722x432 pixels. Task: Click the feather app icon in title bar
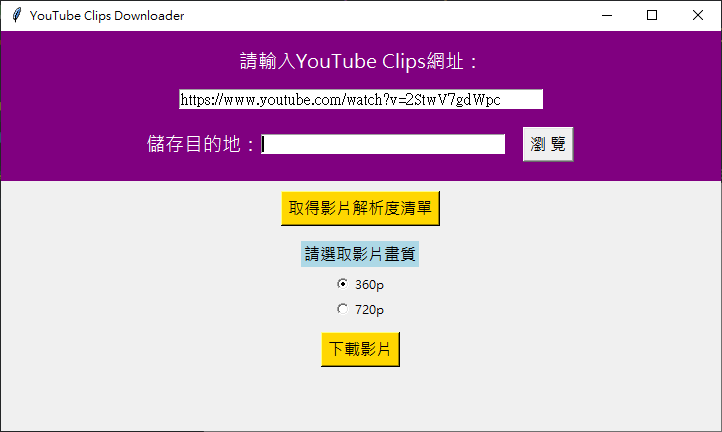[x=17, y=15]
